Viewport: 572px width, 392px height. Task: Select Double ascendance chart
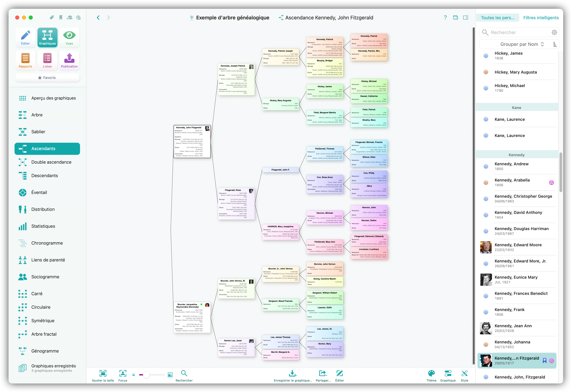[x=47, y=162]
